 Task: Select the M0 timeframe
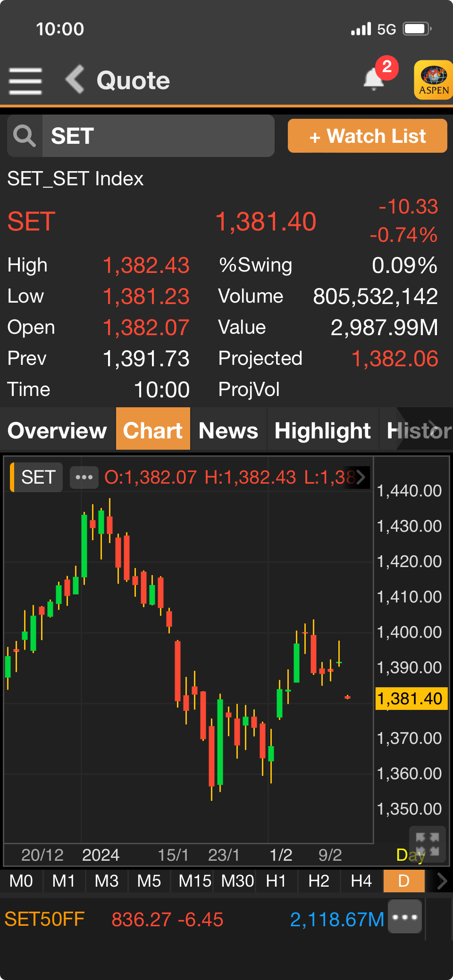tap(21, 881)
